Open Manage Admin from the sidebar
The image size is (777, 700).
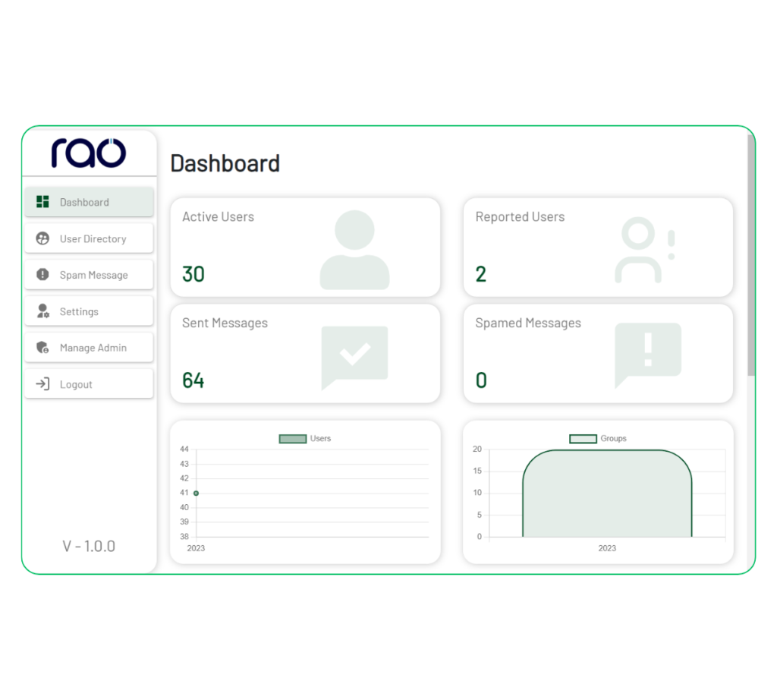click(x=93, y=348)
